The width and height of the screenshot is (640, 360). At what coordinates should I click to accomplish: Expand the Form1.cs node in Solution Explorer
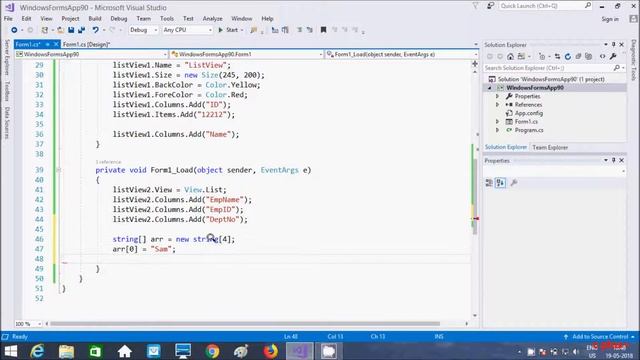click(x=497, y=122)
